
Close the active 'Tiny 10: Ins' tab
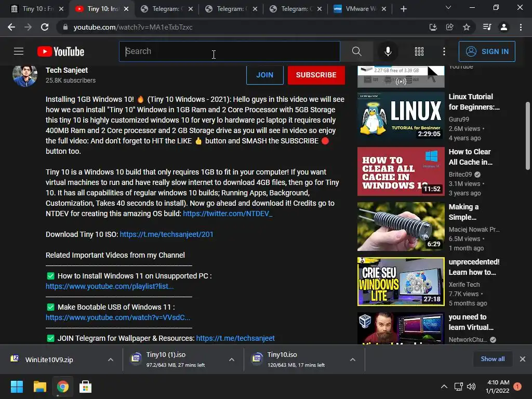click(126, 9)
